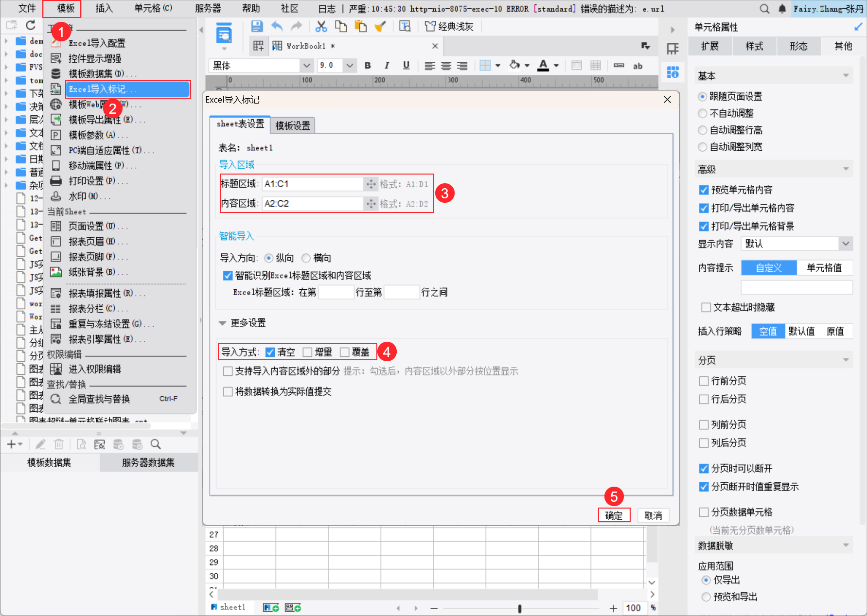Undo the last action
Screen dimensions: 867x616
(x=277, y=26)
